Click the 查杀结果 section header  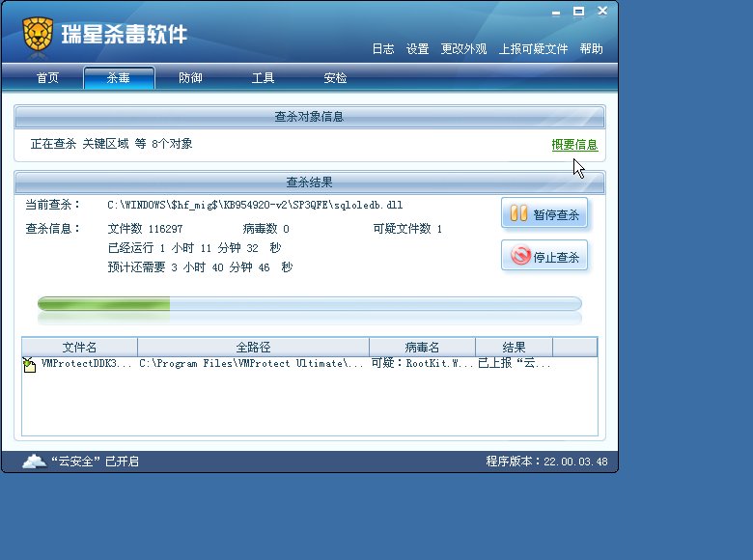pyautogui.click(x=309, y=182)
